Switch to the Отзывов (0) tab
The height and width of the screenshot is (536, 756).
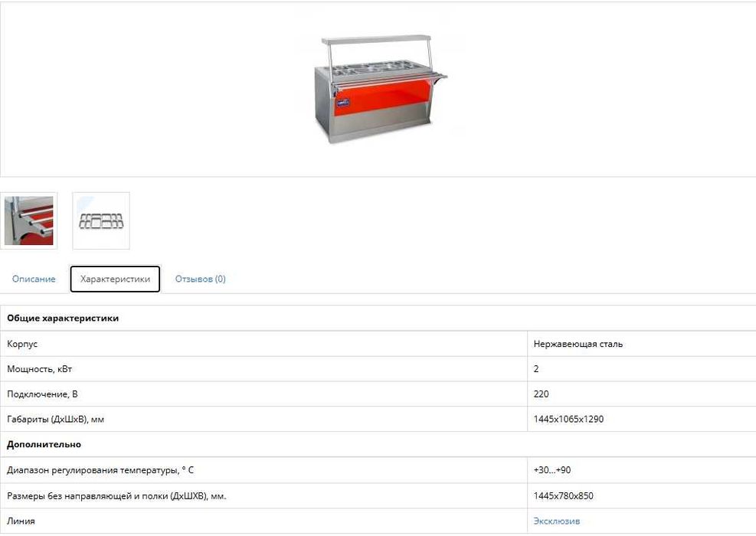[x=201, y=279]
